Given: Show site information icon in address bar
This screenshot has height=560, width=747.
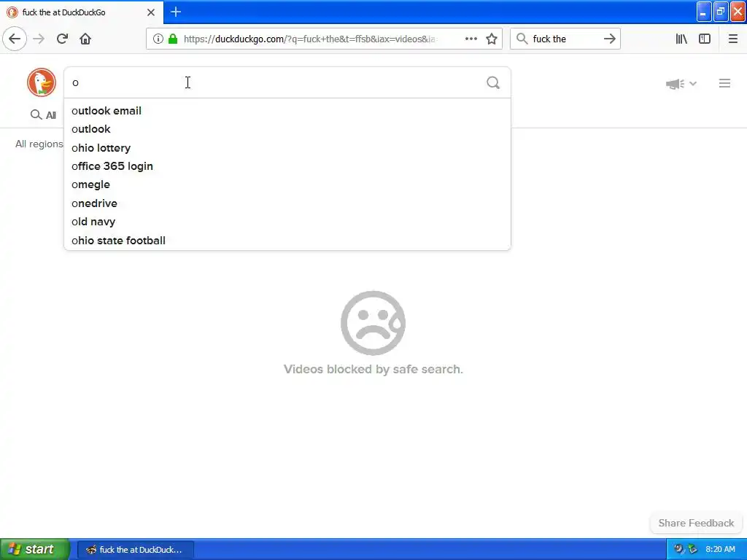Looking at the screenshot, I should (x=158, y=39).
